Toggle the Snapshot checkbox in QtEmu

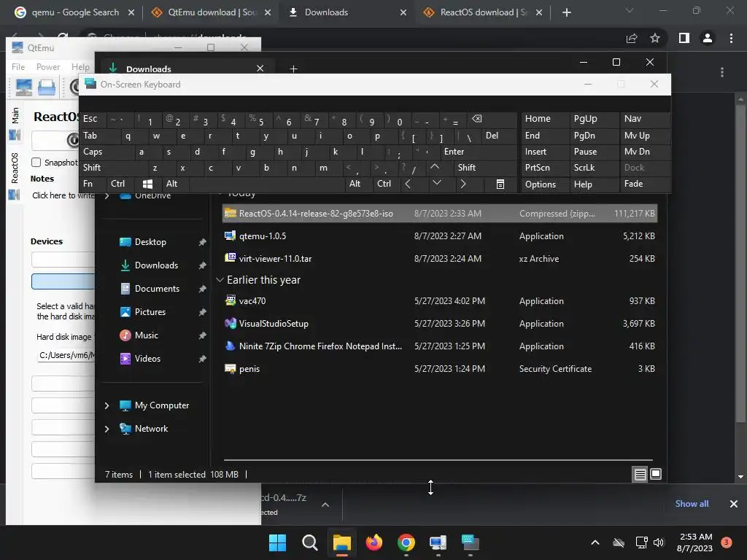[36, 162]
